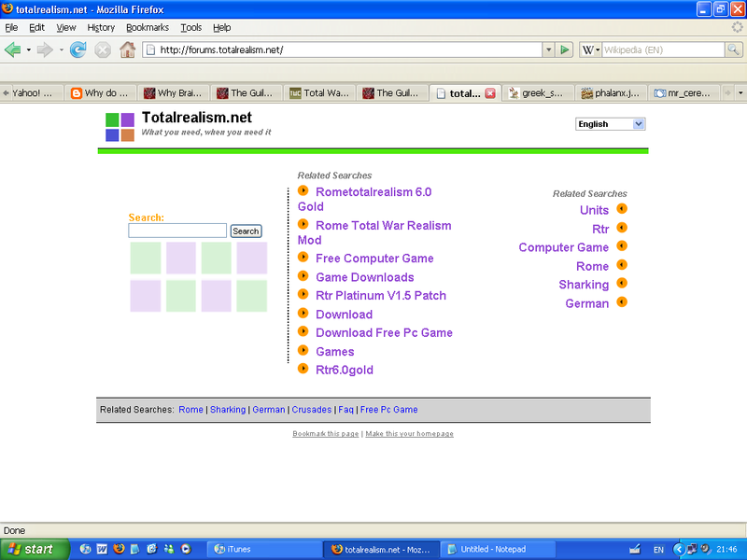Click orange bullet beside Rometotalrealism 6.0
Screen dimensions: 747x560
click(303, 191)
